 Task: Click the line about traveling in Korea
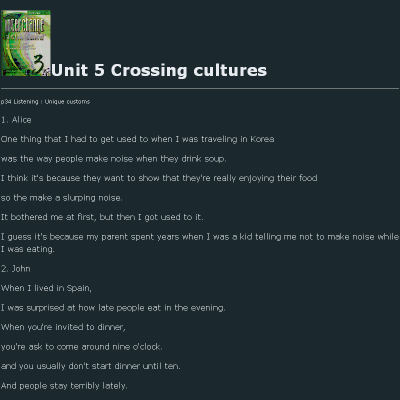tap(137, 139)
